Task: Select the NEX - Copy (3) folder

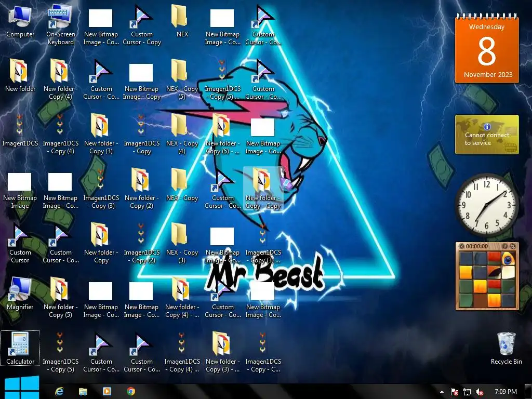Action: point(182,243)
